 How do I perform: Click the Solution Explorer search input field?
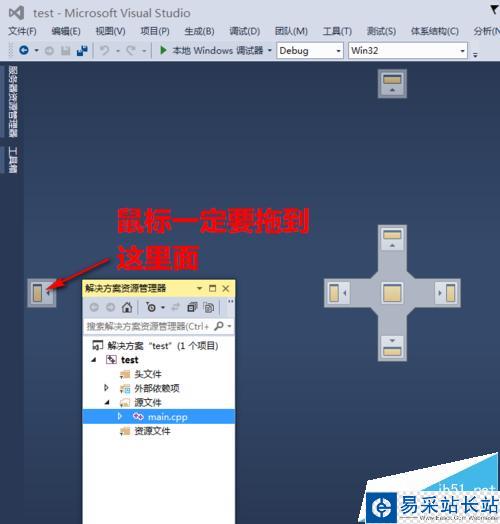pyautogui.click(x=148, y=326)
